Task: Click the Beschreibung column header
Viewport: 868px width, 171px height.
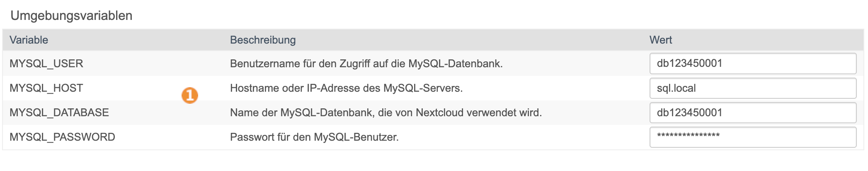Action: 263,40
